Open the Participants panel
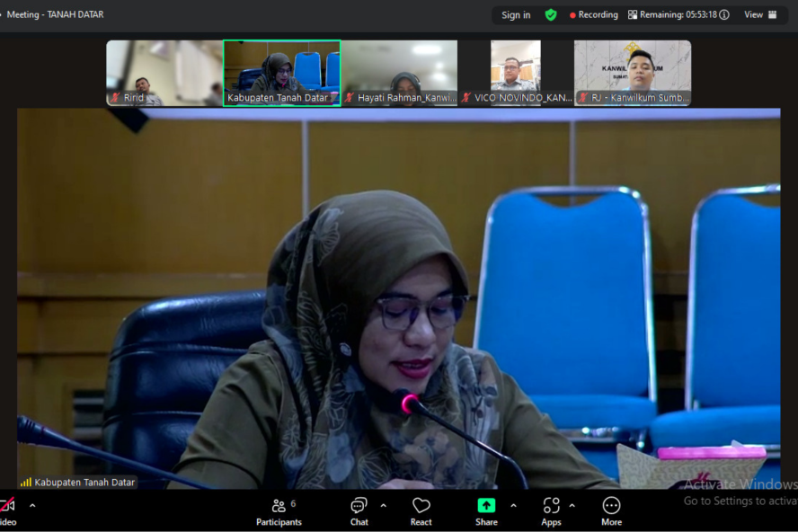 click(279, 511)
